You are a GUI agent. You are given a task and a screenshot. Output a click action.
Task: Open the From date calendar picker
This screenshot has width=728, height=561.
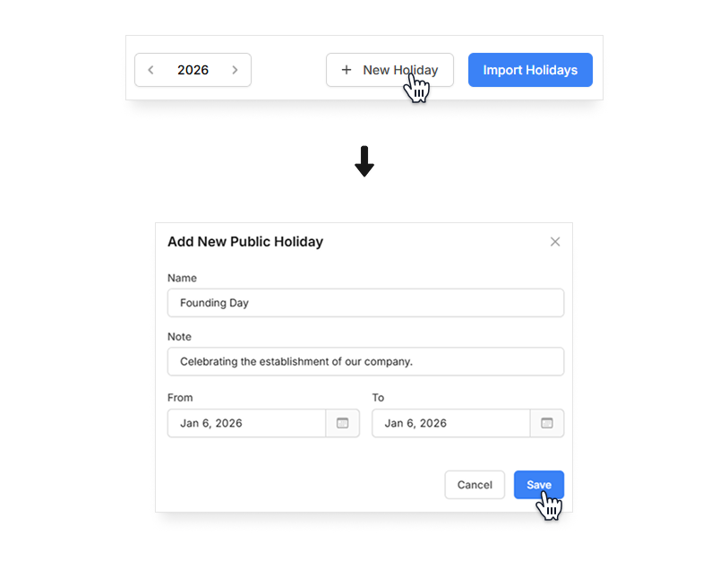click(x=343, y=423)
